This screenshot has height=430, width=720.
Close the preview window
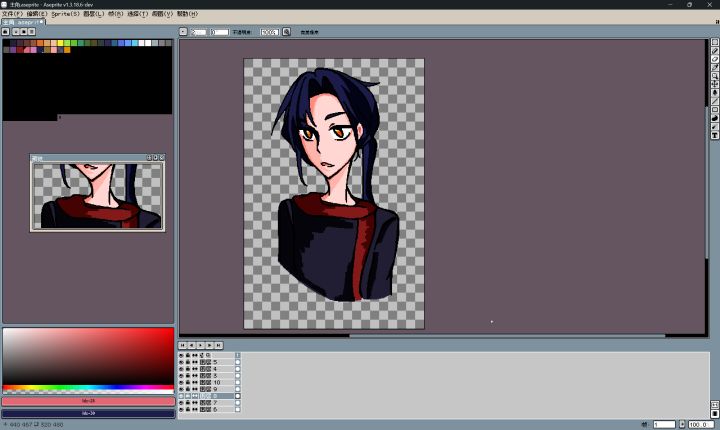162,158
